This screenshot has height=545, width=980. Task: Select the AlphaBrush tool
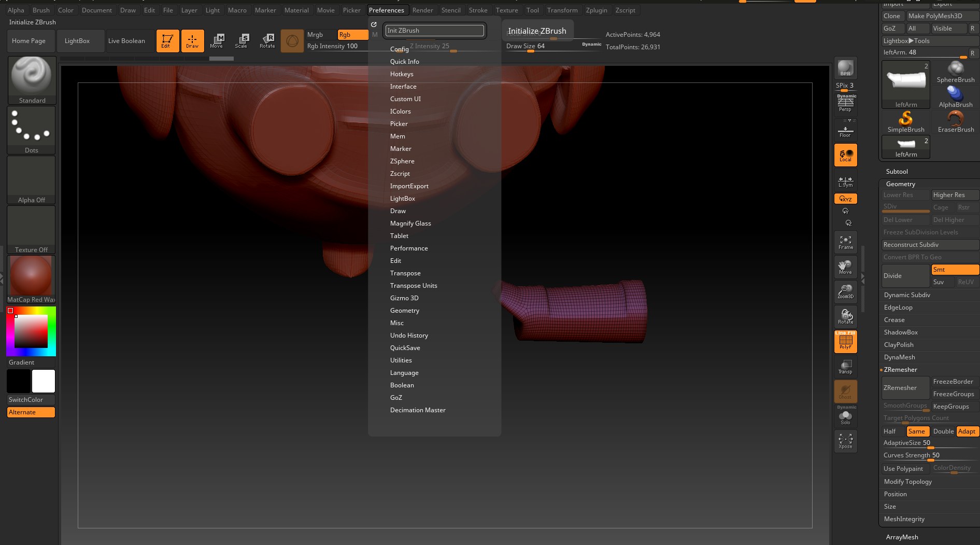[x=955, y=97]
